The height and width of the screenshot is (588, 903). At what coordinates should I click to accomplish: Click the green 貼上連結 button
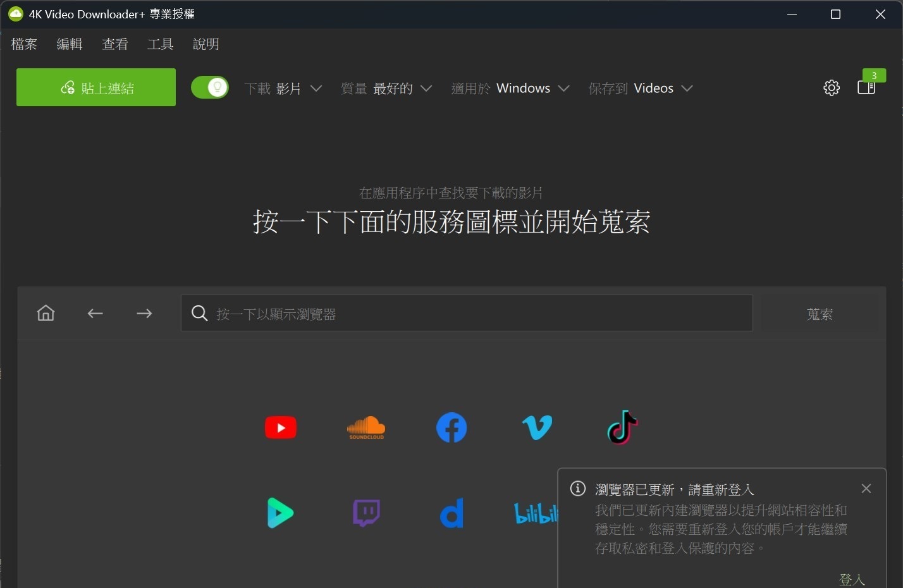click(96, 87)
